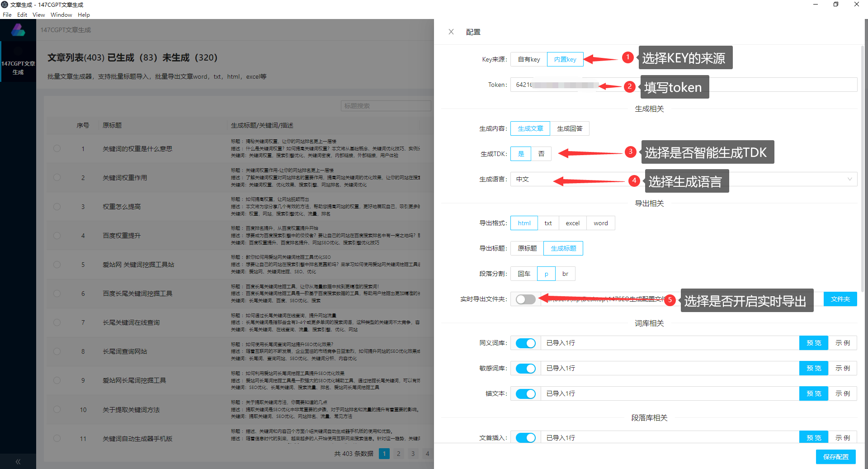Toggle the 敏感词库 switch
The width and height of the screenshot is (868, 469).
tap(526, 368)
